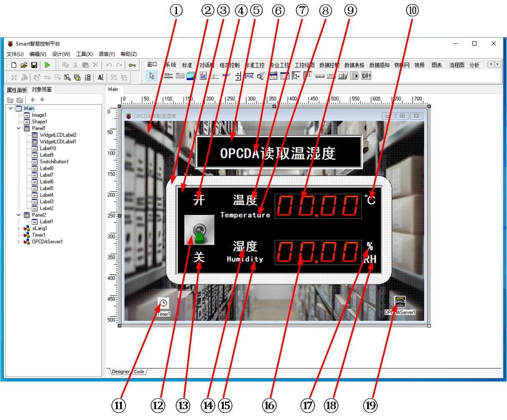Screen dimensions: 507x420
Task: Open the 图表 component tab
Action: pos(437,65)
